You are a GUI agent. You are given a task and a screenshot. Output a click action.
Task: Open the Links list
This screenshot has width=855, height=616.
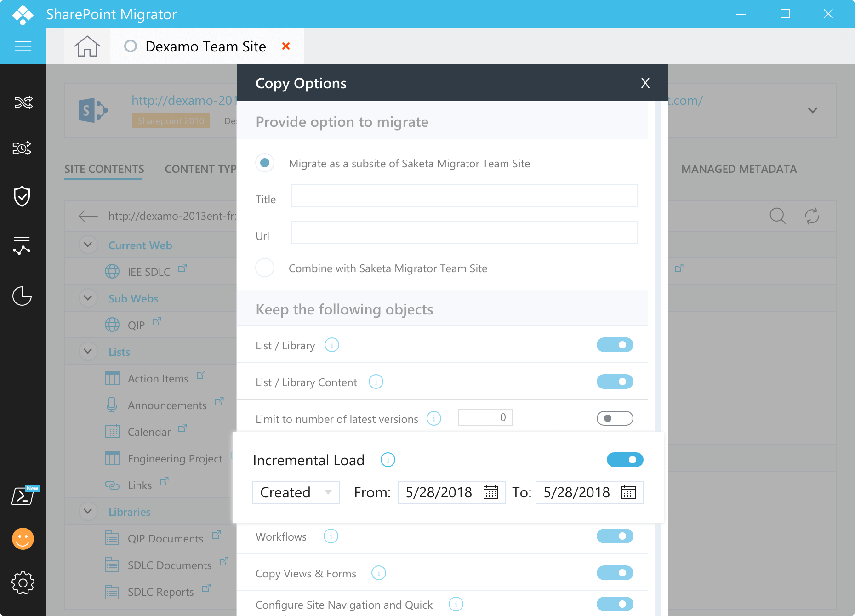tap(139, 485)
